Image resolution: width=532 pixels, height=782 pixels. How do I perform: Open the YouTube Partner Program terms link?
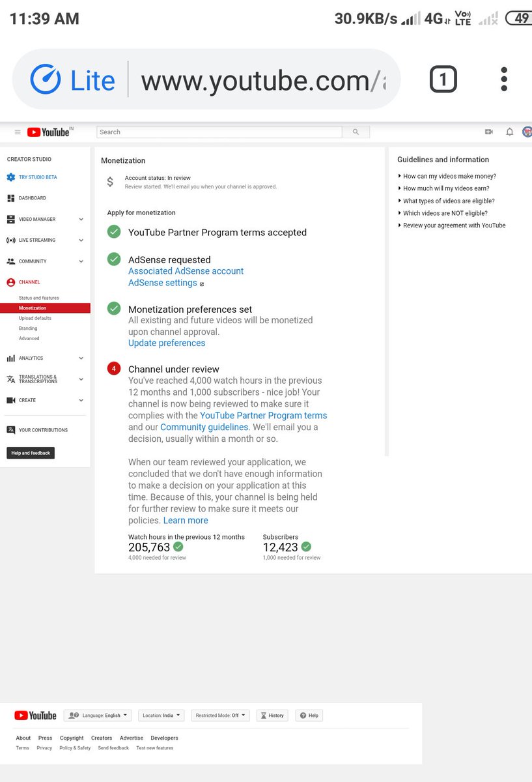(264, 415)
